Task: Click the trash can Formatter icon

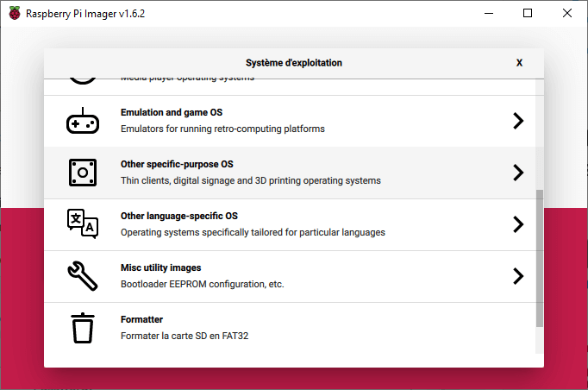Action: tap(83, 328)
